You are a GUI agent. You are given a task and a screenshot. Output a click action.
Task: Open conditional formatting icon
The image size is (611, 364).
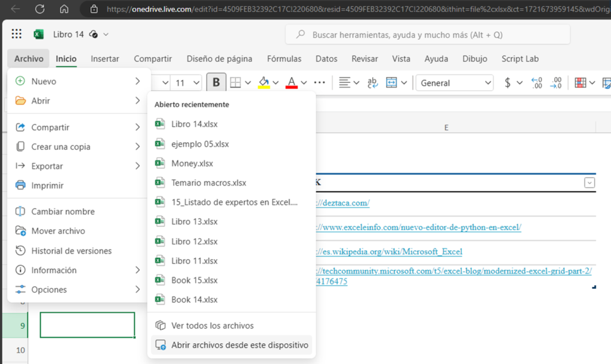click(x=580, y=82)
